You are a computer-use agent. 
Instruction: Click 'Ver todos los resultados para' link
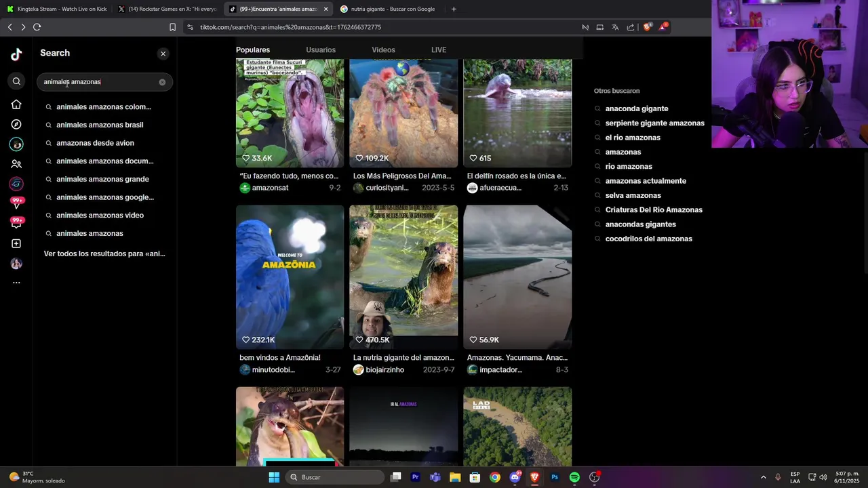(x=104, y=253)
